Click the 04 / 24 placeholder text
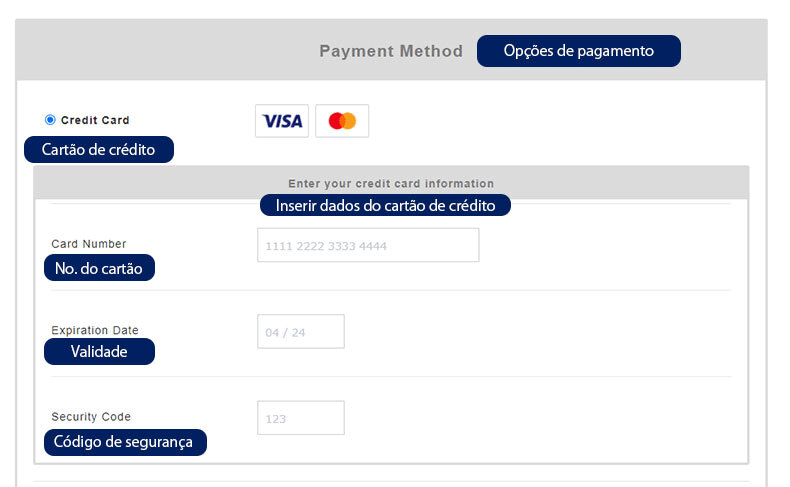790x487 pixels. click(x=285, y=333)
